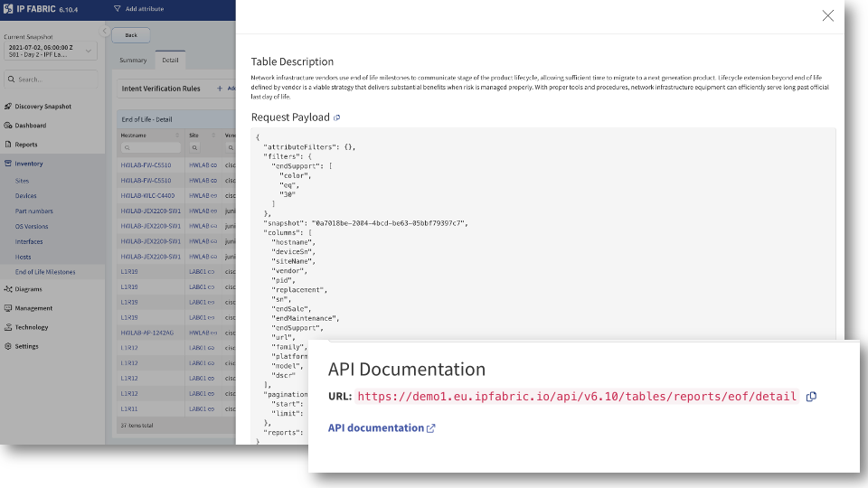Copy the API URL using copy icon
The height and width of the screenshot is (488, 868).
point(811,397)
